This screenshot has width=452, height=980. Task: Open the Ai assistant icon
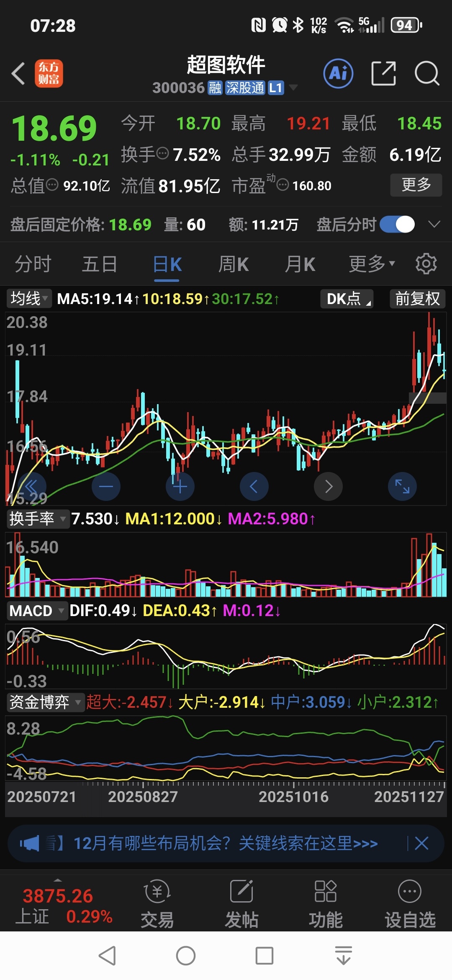click(x=338, y=73)
